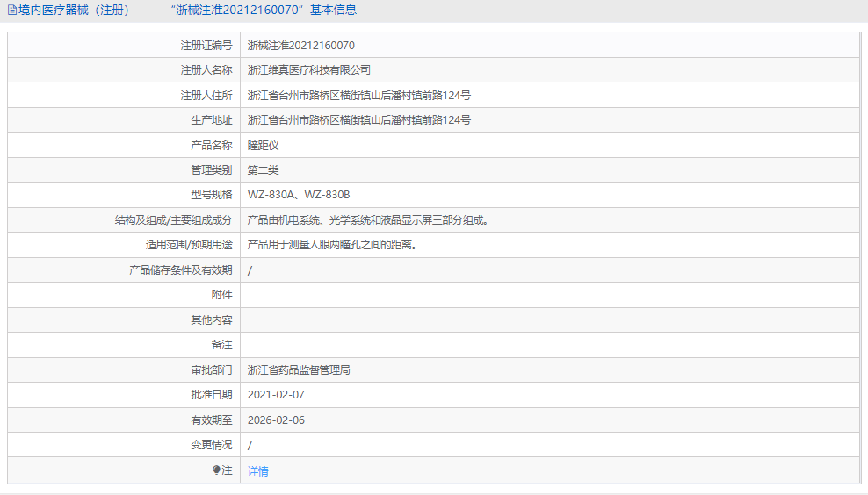Image resolution: width=868 pixels, height=495 pixels.
Task: Select product name 瞳距仪
Action: (x=263, y=145)
